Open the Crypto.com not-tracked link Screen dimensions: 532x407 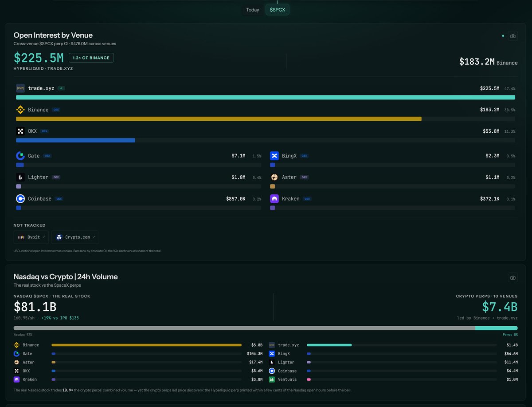tap(75, 237)
